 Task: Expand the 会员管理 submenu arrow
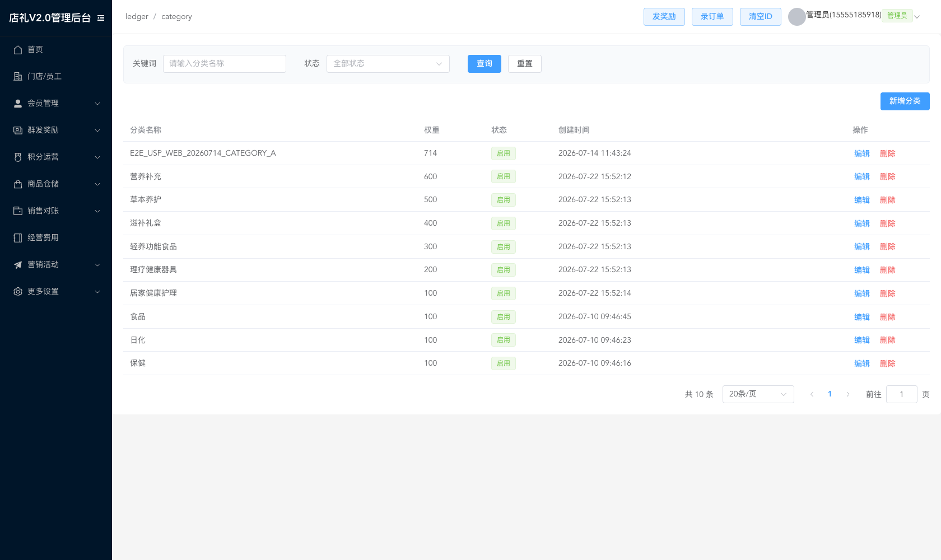pyautogui.click(x=97, y=104)
